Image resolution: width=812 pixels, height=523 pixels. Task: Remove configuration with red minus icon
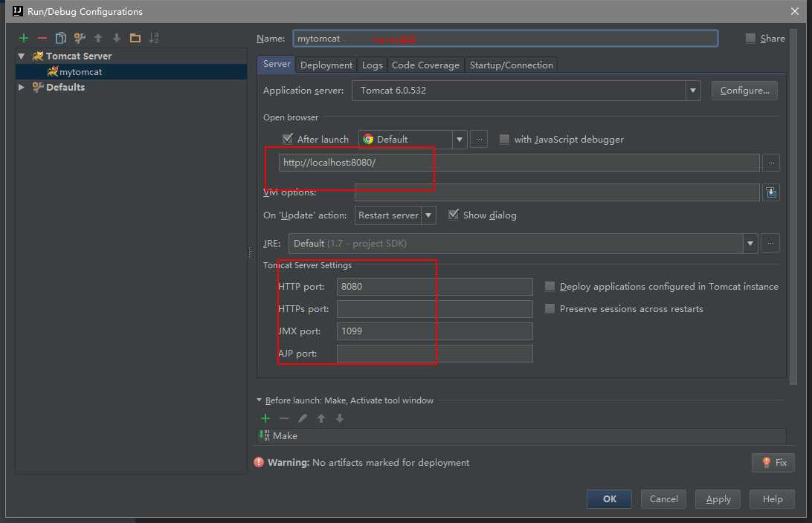[42, 38]
